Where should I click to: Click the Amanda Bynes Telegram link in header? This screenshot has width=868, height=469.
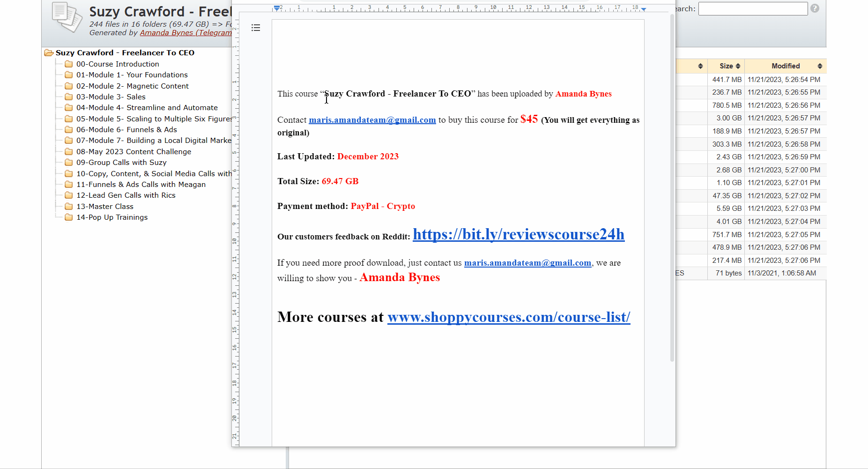[185, 33]
